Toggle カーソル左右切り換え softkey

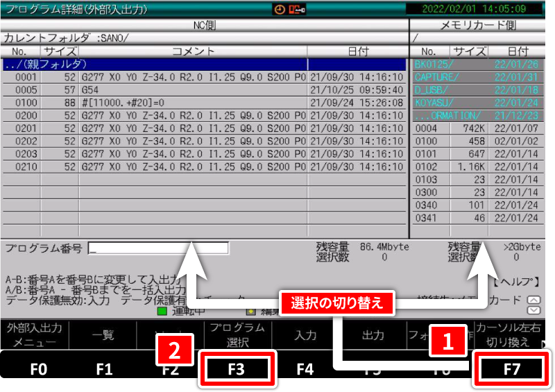coord(508,335)
